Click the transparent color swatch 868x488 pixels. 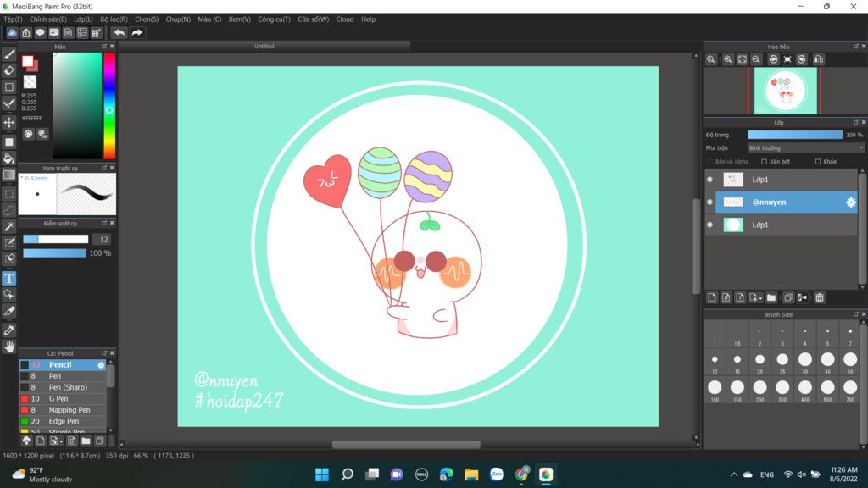(x=30, y=82)
